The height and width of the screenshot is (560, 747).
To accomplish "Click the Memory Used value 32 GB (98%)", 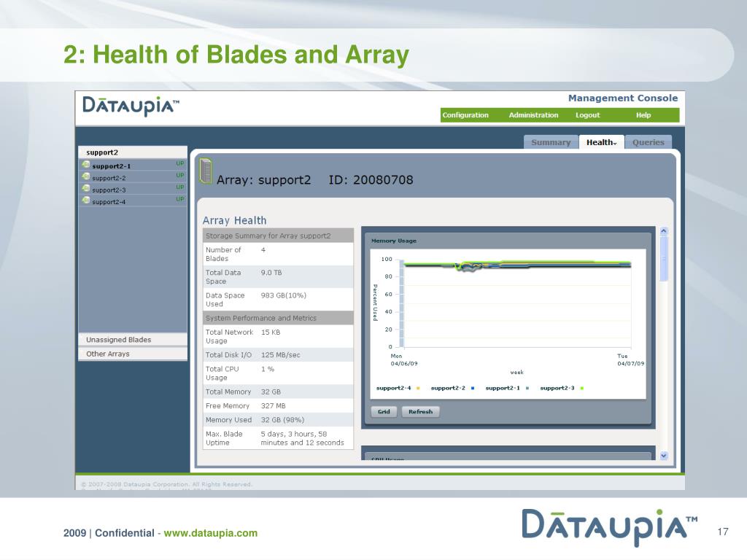I will 282,420.
